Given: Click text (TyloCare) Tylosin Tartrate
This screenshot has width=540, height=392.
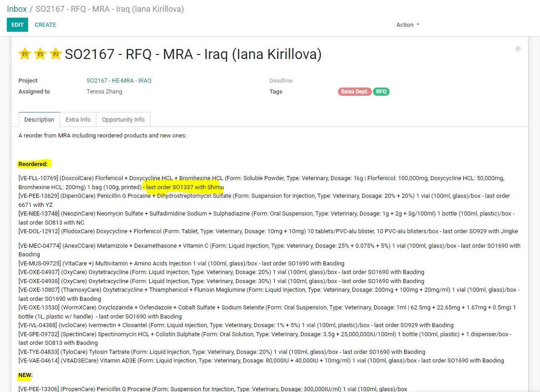Looking at the screenshot, I should point(96,352).
